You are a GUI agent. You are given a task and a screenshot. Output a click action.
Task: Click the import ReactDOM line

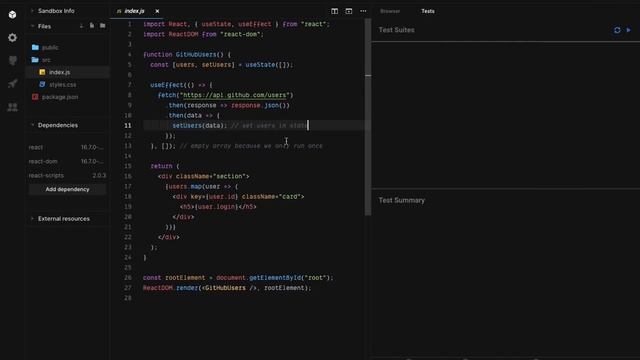203,34
